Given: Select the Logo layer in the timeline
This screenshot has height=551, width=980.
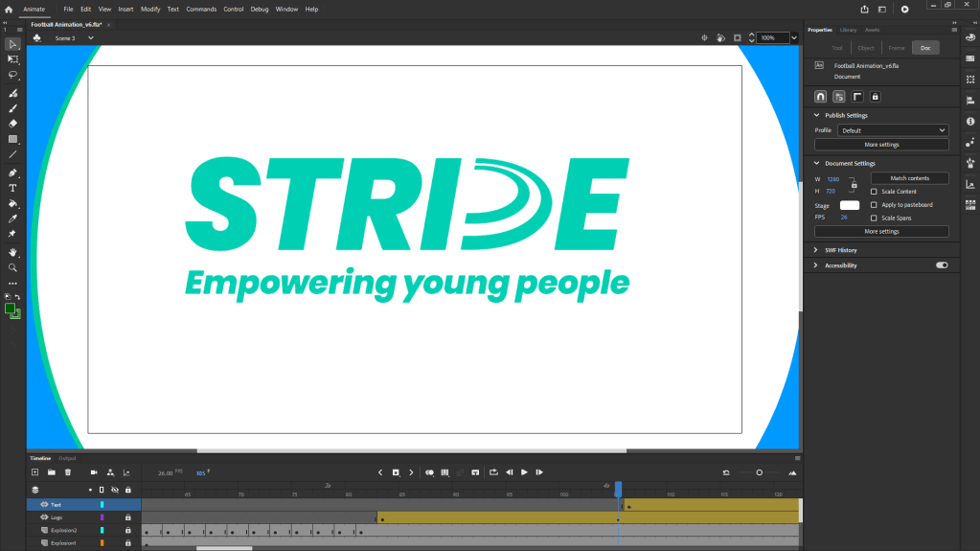Looking at the screenshot, I should point(57,517).
